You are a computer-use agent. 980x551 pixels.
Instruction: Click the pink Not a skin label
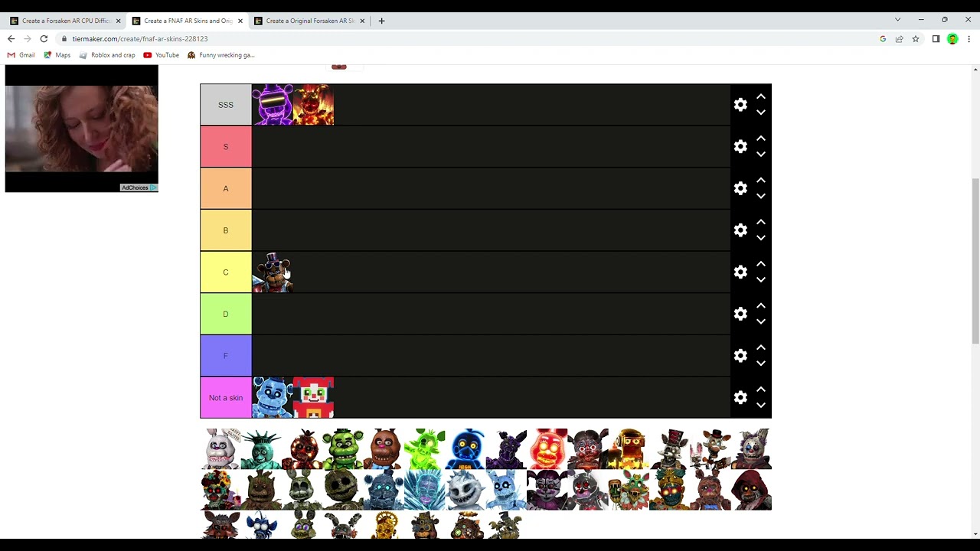[x=226, y=397]
